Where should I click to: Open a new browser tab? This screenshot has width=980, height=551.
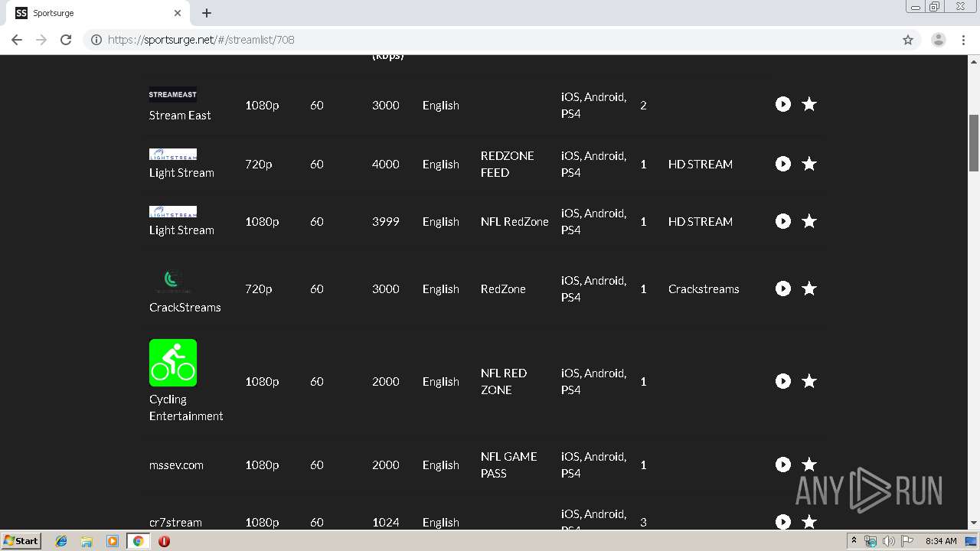pos(207,13)
